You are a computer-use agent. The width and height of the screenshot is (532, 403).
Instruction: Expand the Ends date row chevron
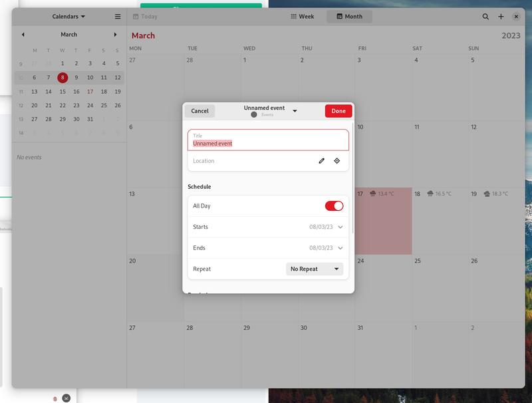pyautogui.click(x=340, y=248)
